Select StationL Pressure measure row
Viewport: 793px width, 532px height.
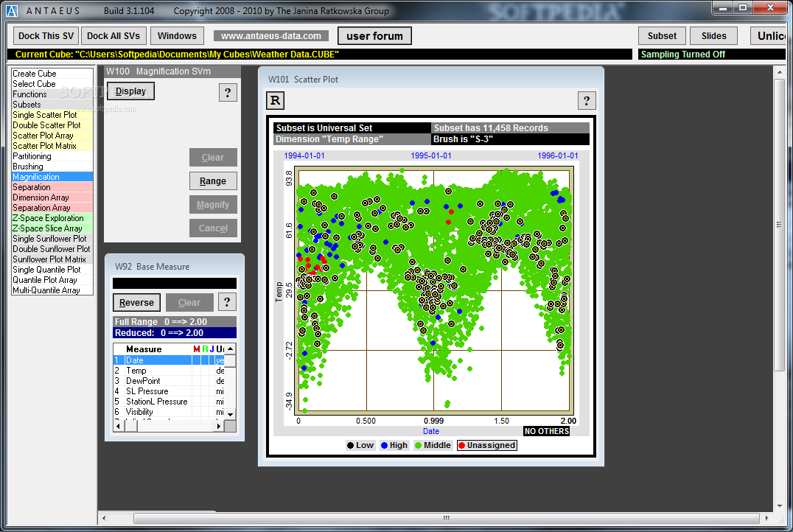point(169,402)
